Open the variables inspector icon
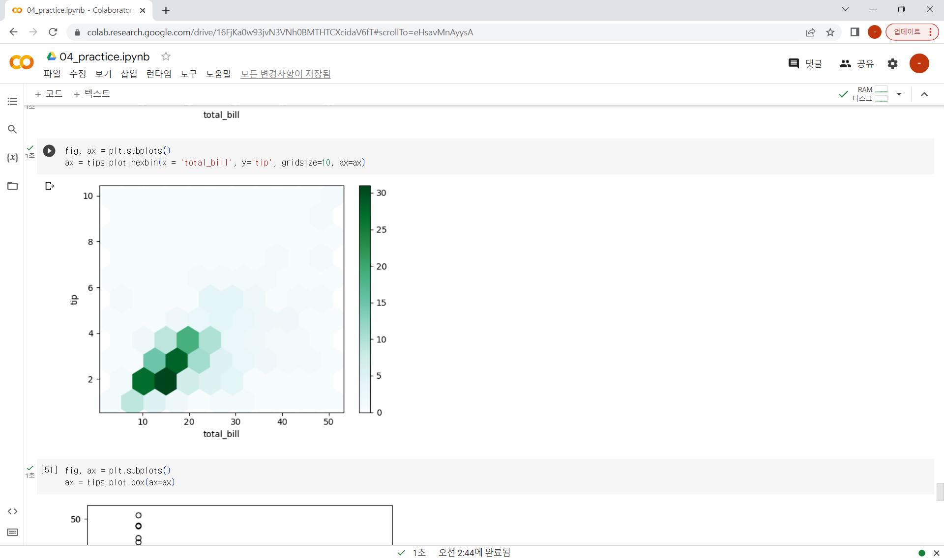This screenshot has height=560, width=944. tap(12, 158)
